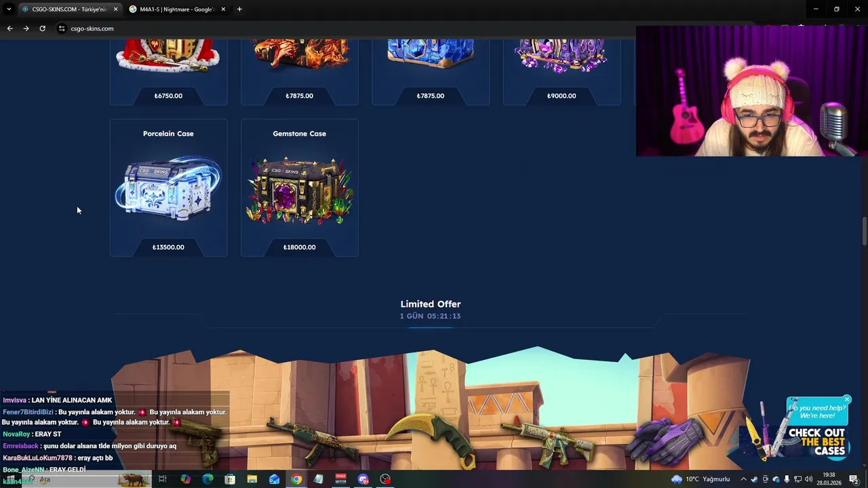
Task: Open the 'Do you need help?' support chat
Action: [817, 411]
